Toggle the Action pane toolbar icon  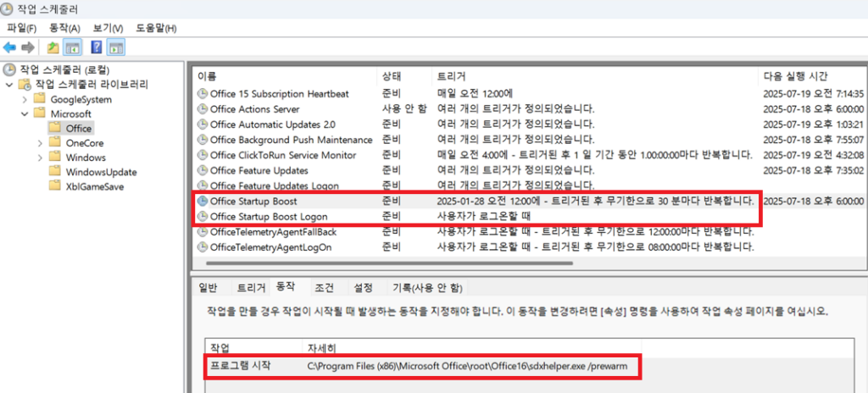(x=115, y=47)
